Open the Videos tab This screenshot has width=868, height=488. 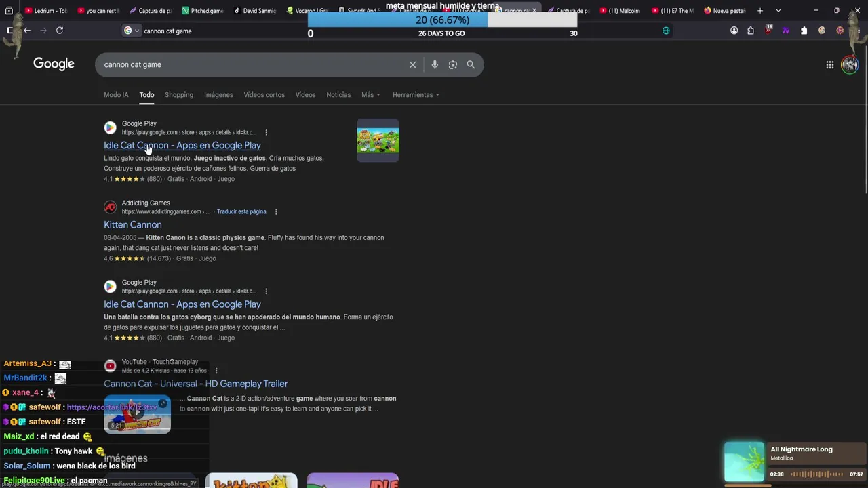[305, 95]
